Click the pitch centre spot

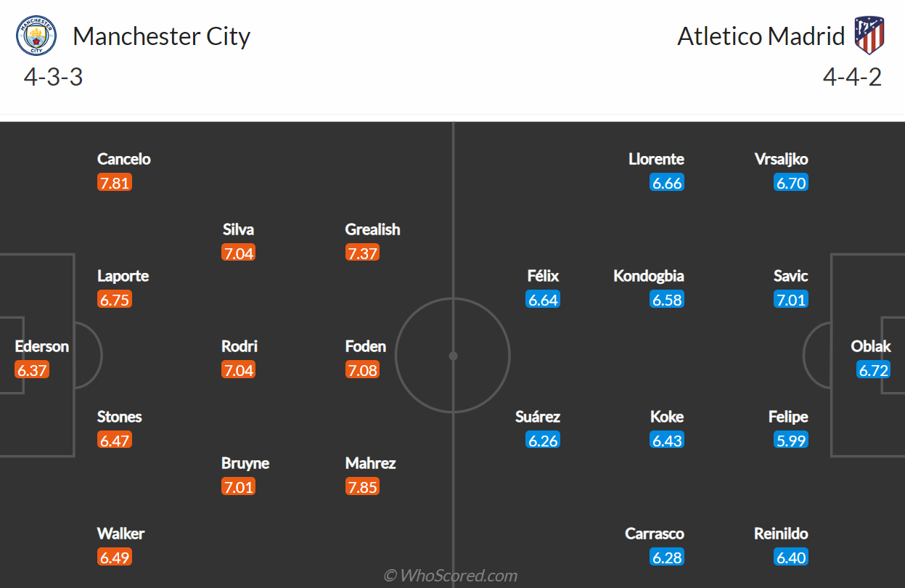(x=453, y=356)
